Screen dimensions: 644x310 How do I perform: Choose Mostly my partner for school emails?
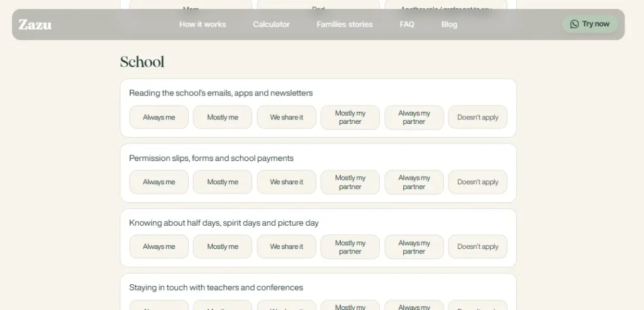click(350, 117)
